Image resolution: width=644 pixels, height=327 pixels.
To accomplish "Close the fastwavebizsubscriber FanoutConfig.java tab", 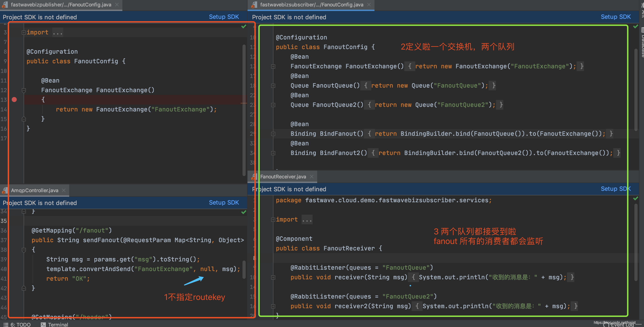I will coord(369,5).
